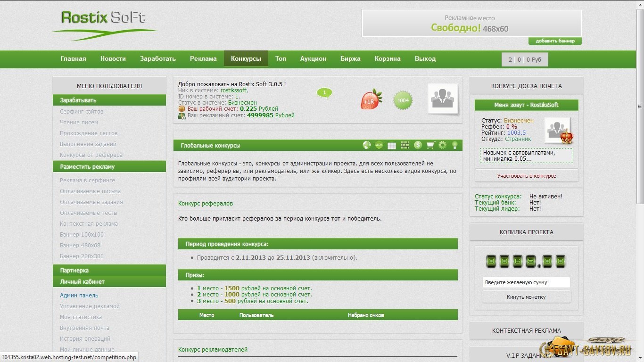Expand the Зарабатывать menu section
The height and width of the screenshot is (362, 644).
109,100
